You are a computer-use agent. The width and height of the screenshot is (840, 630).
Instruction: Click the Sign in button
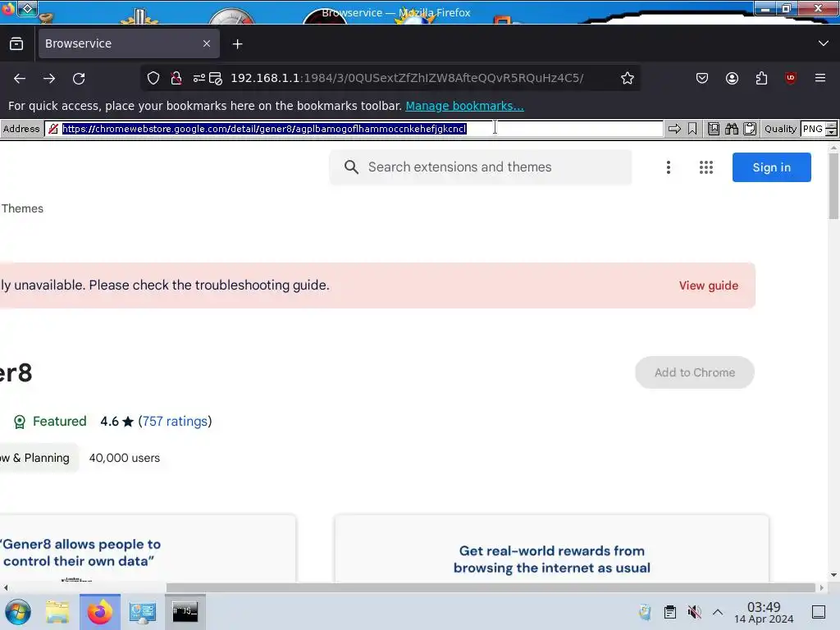click(x=771, y=167)
